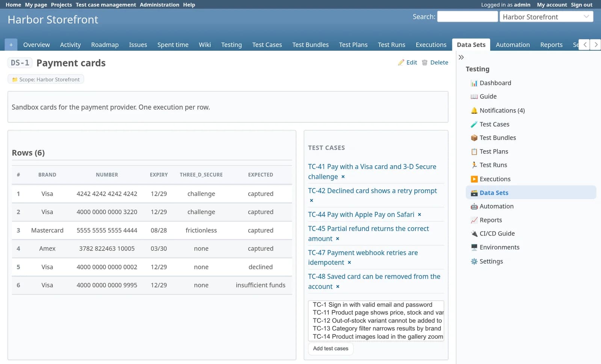
Task: Click the Test Plans clipboard icon in sidebar
Action: [x=474, y=152]
